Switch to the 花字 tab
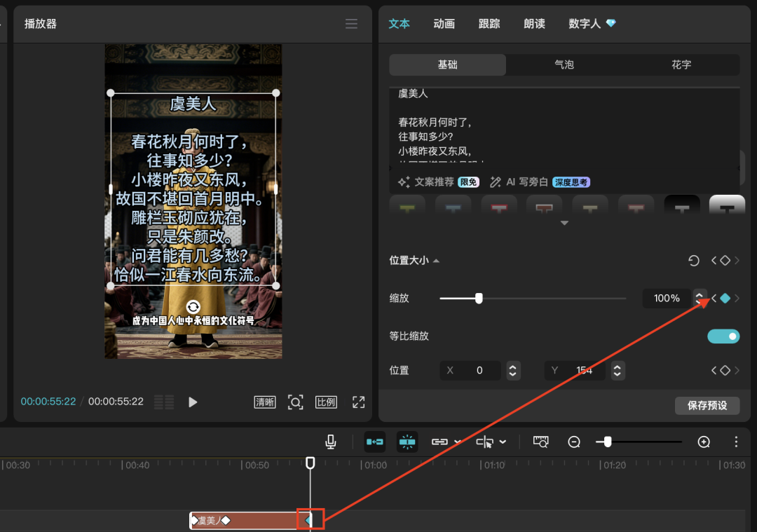 coord(681,64)
